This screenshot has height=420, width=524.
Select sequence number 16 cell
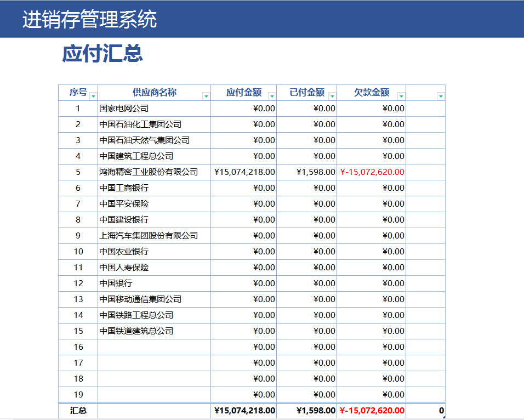[78, 347]
